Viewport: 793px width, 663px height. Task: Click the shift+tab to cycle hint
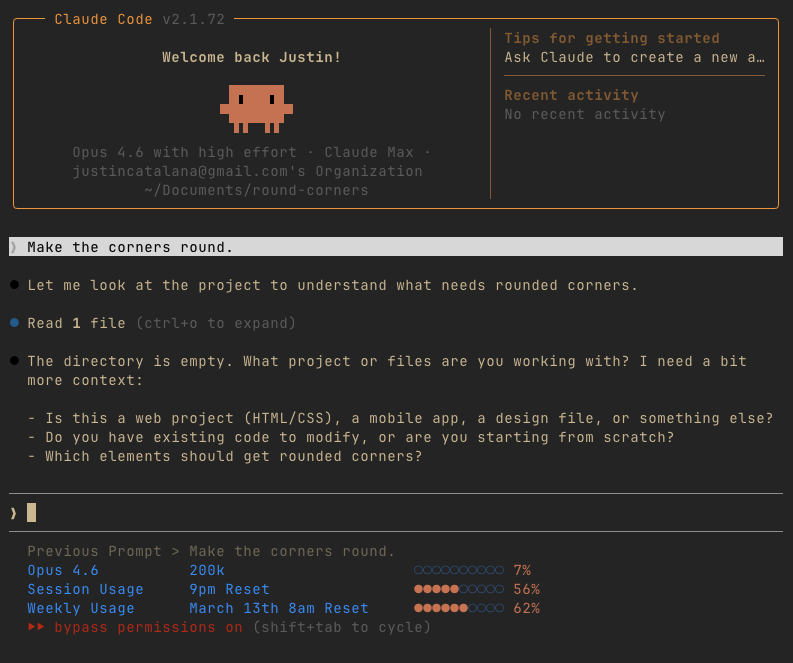pos(341,627)
